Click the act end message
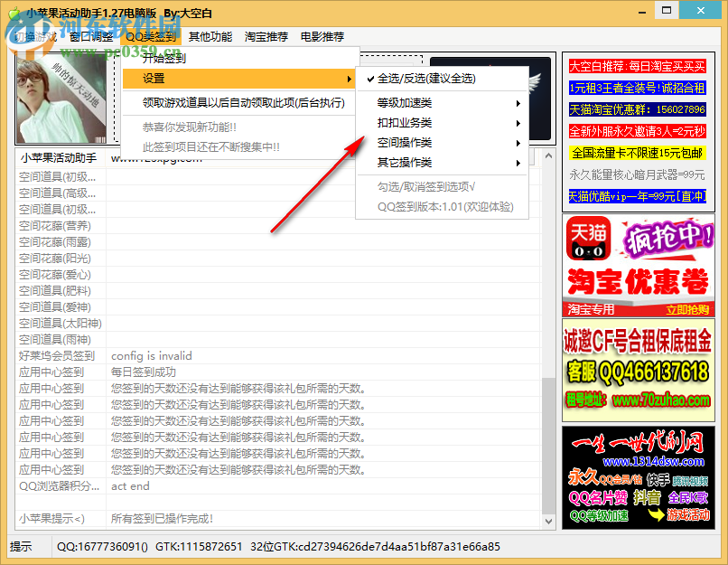 point(130,486)
